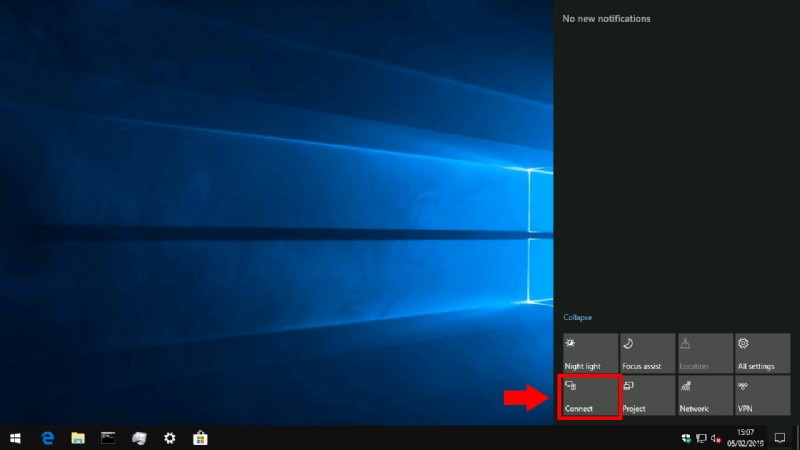Open the Network quick action tile
The width and height of the screenshot is (800, 450).
pyautogui.click(x=705, y=395)
